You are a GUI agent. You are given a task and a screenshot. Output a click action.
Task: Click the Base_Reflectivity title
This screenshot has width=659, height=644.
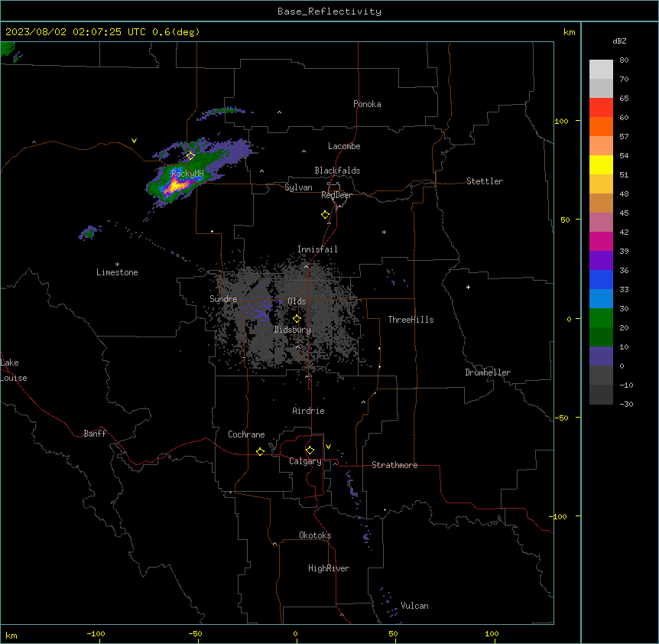(329, 11)
